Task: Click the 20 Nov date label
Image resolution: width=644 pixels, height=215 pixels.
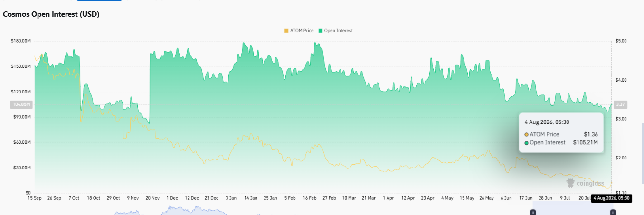Action: [x=152, y=198]
